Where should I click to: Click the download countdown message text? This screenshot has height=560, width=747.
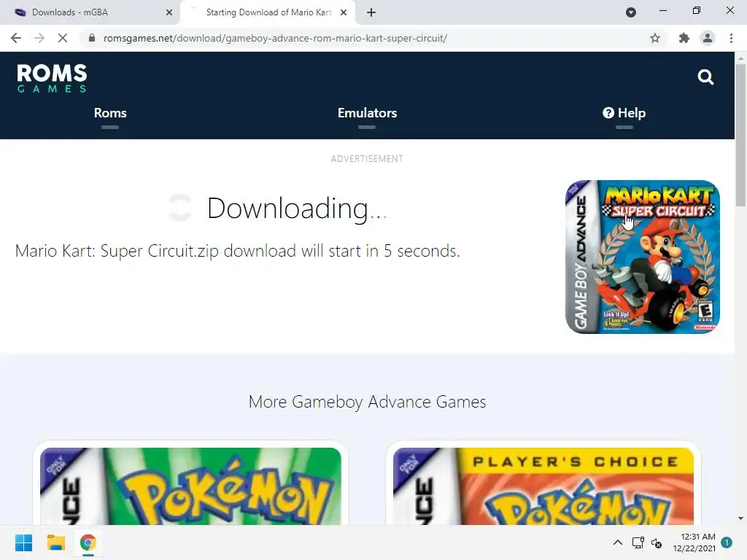click(x=238, y=251)
